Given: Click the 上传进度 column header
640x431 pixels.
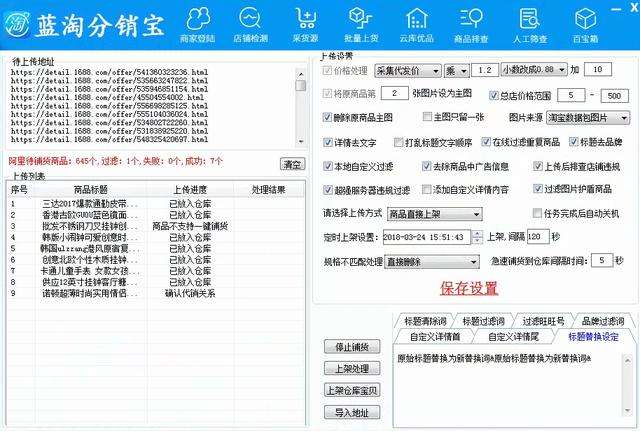Looking at the screenshot, I should [190, 190].
